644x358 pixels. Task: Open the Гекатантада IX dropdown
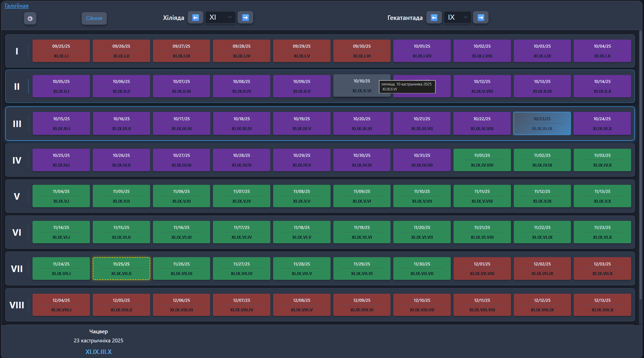pos(457,17)
